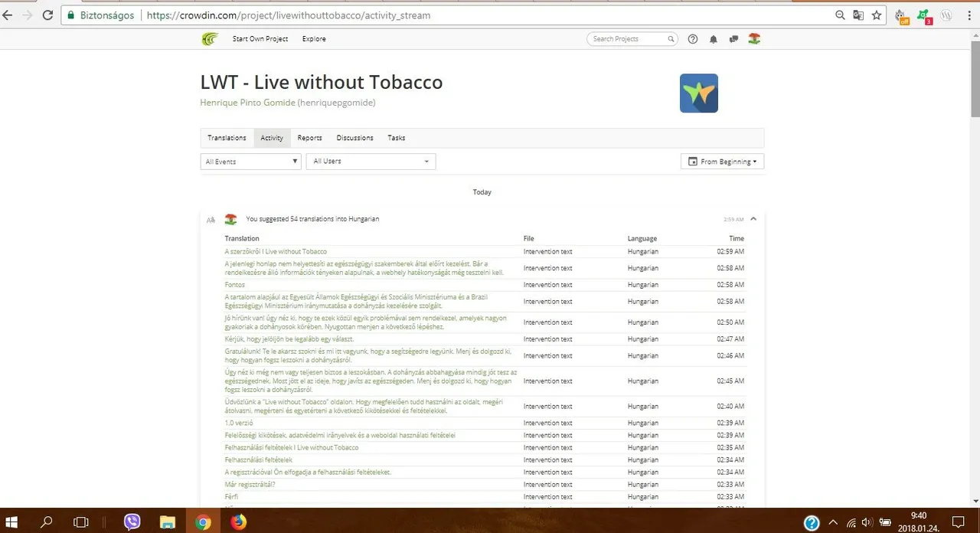The image size is (980, 533).
Task: Open the 'Fontos' translation link
Action: tap(234, 285)
